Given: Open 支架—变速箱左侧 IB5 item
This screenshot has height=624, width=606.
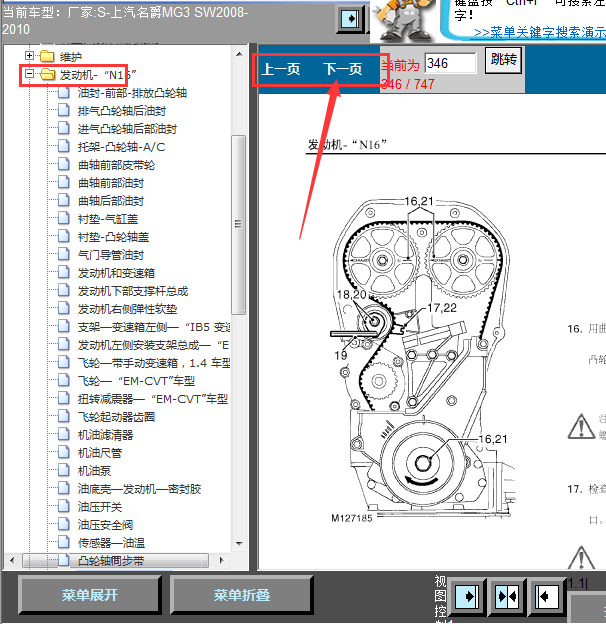Looking at the screenshot, I should tap(154, 327).
